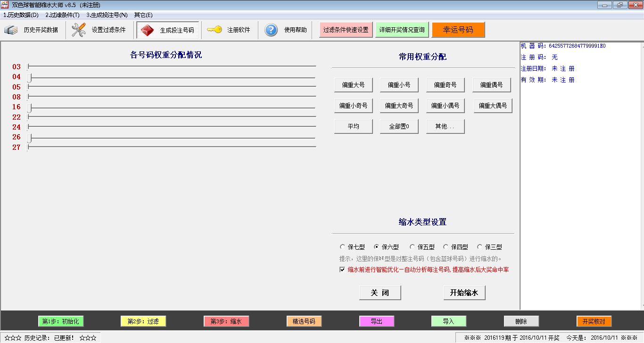644x343 pixels.
Task: Click the 第2步：过滤 yellow button
Action: point(143,321)
